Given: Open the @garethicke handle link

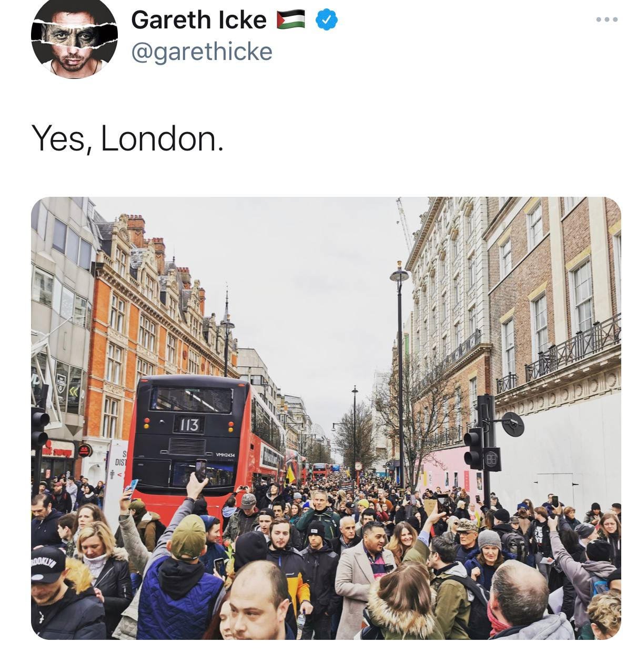Looking at the screenshot, I should [201, 52].
